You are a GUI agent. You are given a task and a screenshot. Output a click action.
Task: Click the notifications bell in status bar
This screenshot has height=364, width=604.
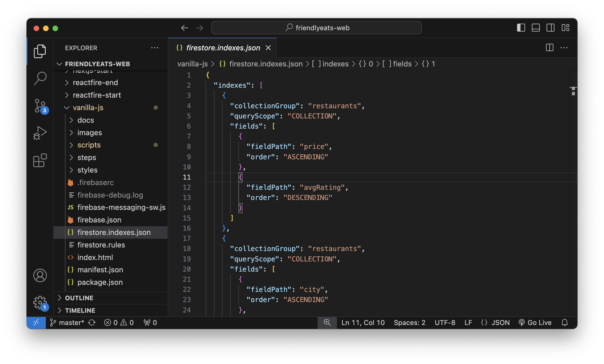(x=565, y=323)
